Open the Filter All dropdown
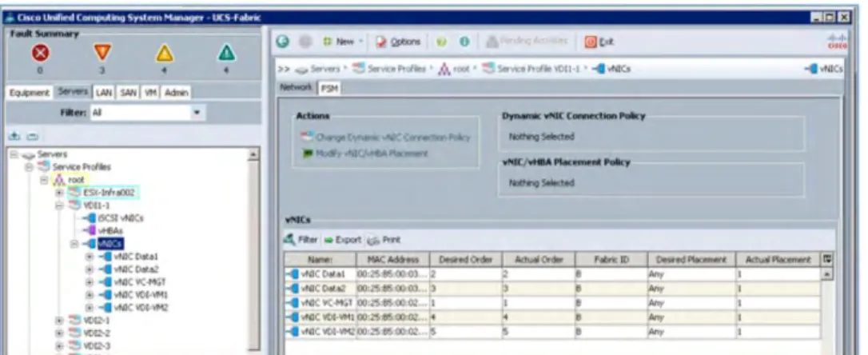868x355 pixels. (x=197, y=112)
